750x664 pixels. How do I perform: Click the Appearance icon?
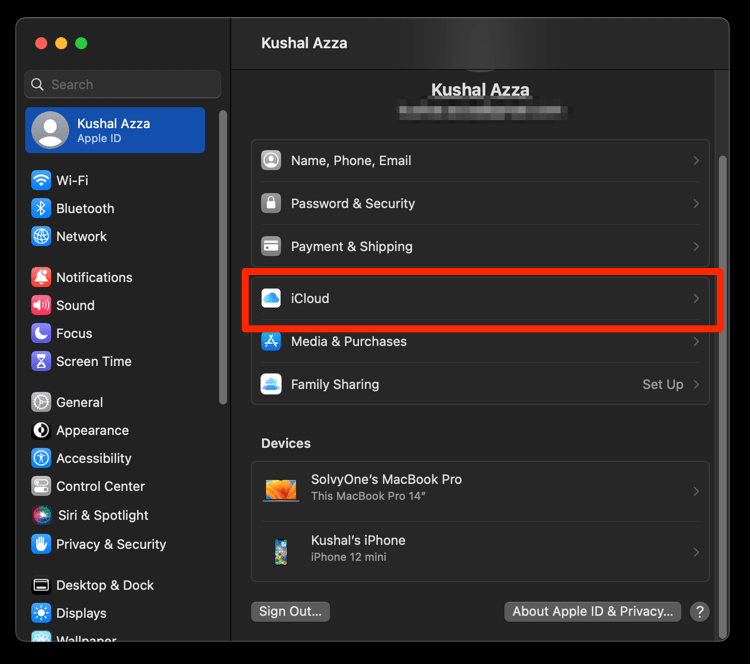(41, 431)
